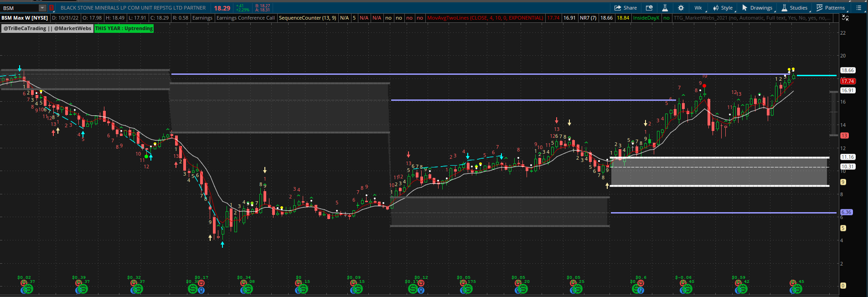This screenshot has height=297, width=868.
Task: Open the Style menu
Action: tap(723, 8)
